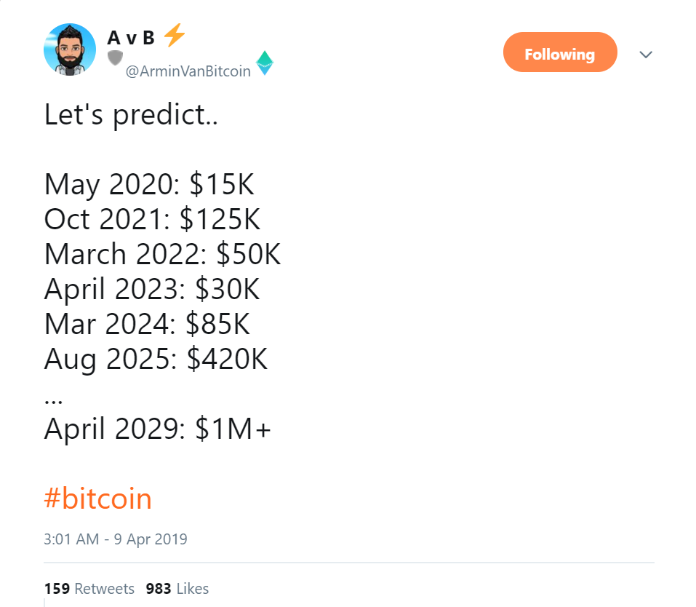The width and height of the screenshot is (696, 607).
Task: Click the "Mar 2024: $85K" line
Action: [x=147, y=324]
